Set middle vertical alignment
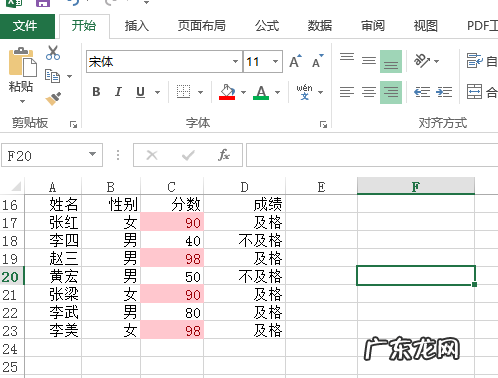Viewport: 498px width, 378px height. coord(369,61)
